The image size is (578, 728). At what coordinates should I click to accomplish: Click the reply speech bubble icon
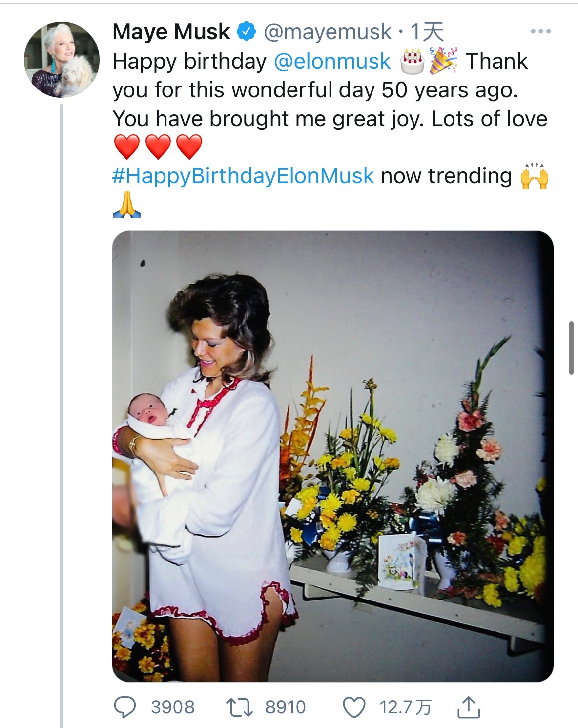click(124, 707)
